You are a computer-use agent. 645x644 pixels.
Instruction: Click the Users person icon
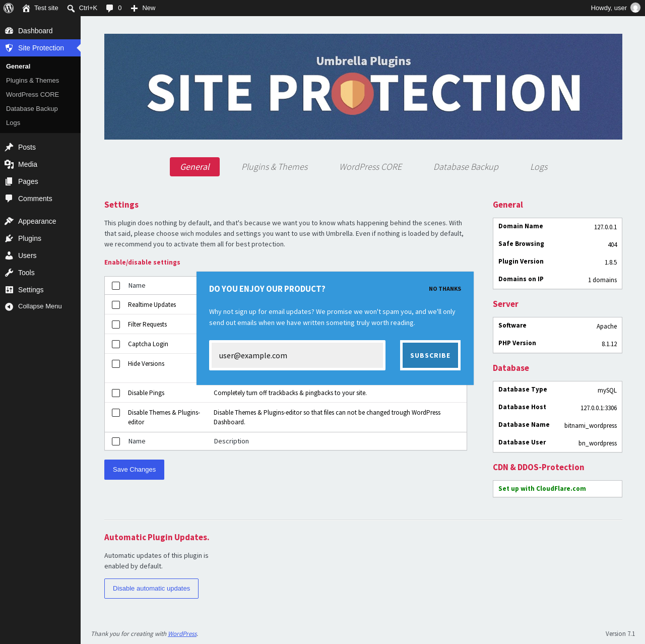pos(9,255)
